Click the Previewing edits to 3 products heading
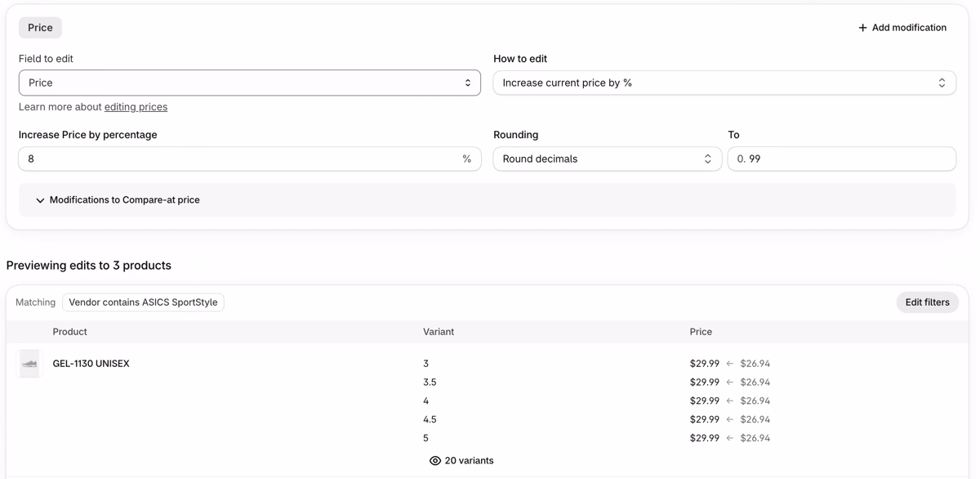980x479 pixels. click(89, 266)
